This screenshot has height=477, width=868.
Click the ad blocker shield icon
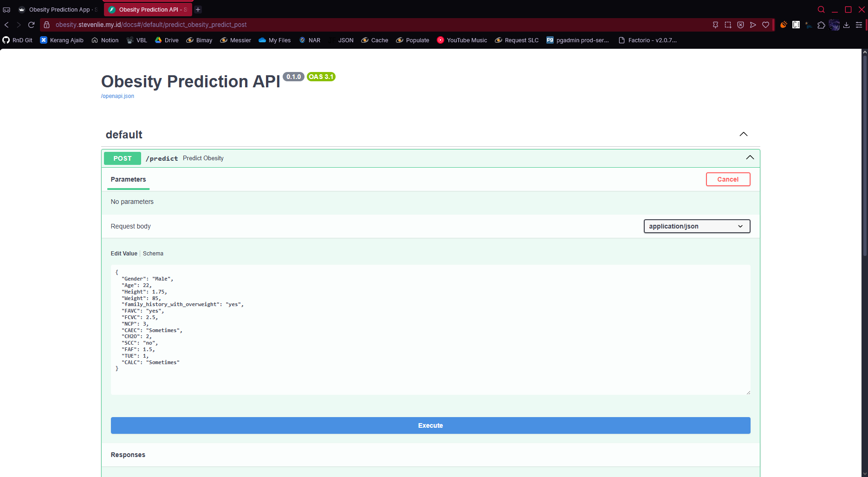(x=740, y=25)
